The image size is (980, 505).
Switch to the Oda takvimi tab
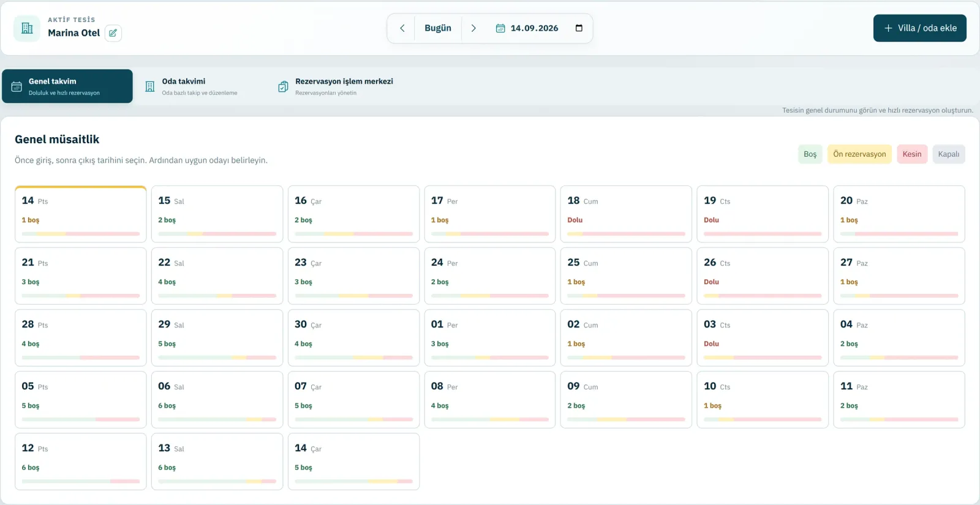(199, 86)
